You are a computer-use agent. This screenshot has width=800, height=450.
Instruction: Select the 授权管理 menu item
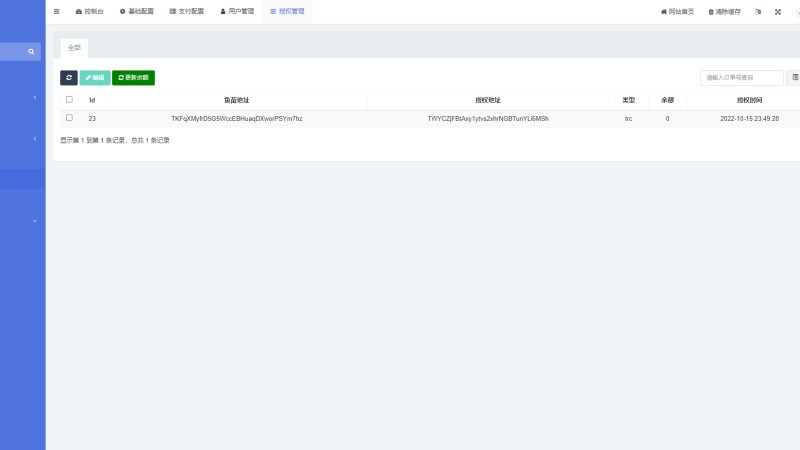pyautogui.click(x=287, y=11)
